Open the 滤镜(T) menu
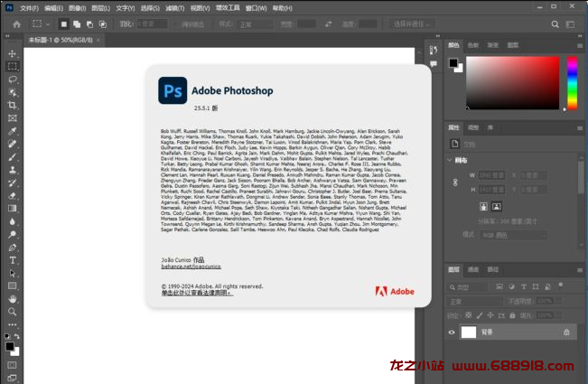This screenshot has width=588, height=384. (175, 8)
